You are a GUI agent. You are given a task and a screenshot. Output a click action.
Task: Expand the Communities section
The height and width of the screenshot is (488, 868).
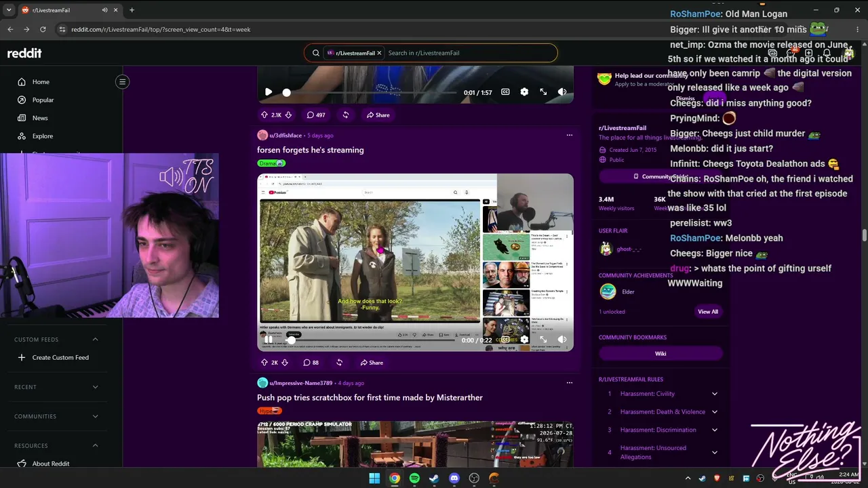pos(95,416)
